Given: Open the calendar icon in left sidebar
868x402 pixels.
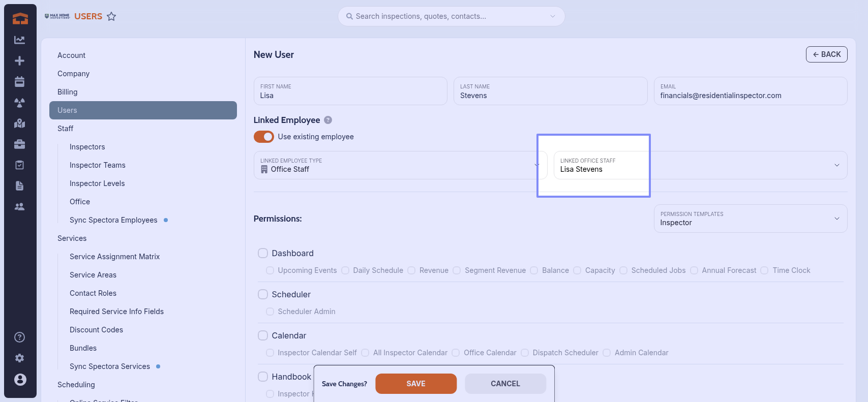Looking at the screenshot, I should coord(20,82).
